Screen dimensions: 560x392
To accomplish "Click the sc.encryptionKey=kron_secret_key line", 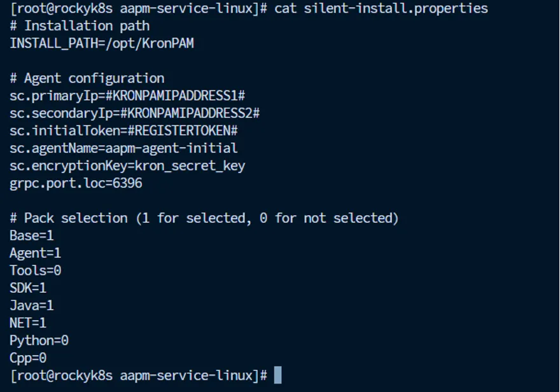I will 127,165.
